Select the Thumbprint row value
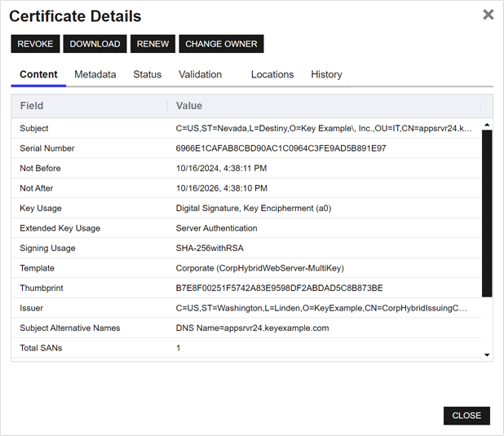 point(279,288)
